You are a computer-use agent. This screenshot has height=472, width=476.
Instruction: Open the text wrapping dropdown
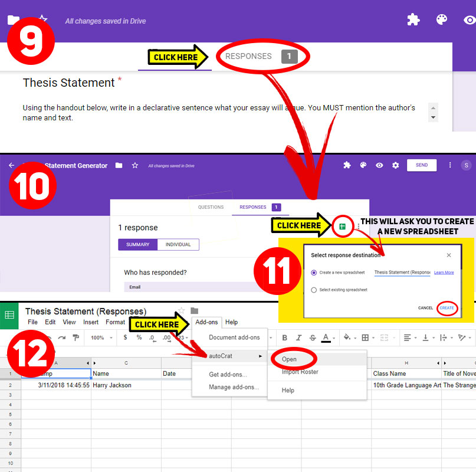pos(446,337)
